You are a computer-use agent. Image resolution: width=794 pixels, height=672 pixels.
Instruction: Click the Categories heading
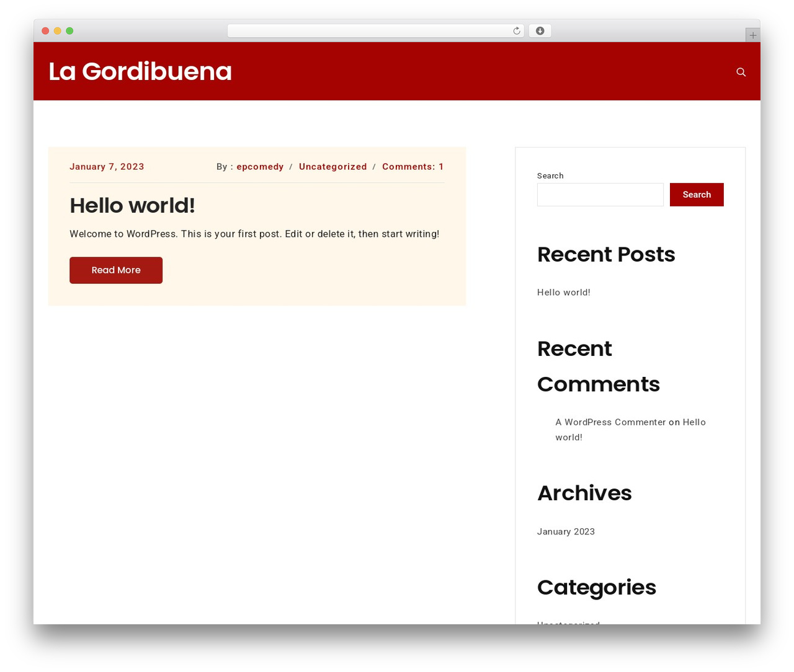[597, 587]
